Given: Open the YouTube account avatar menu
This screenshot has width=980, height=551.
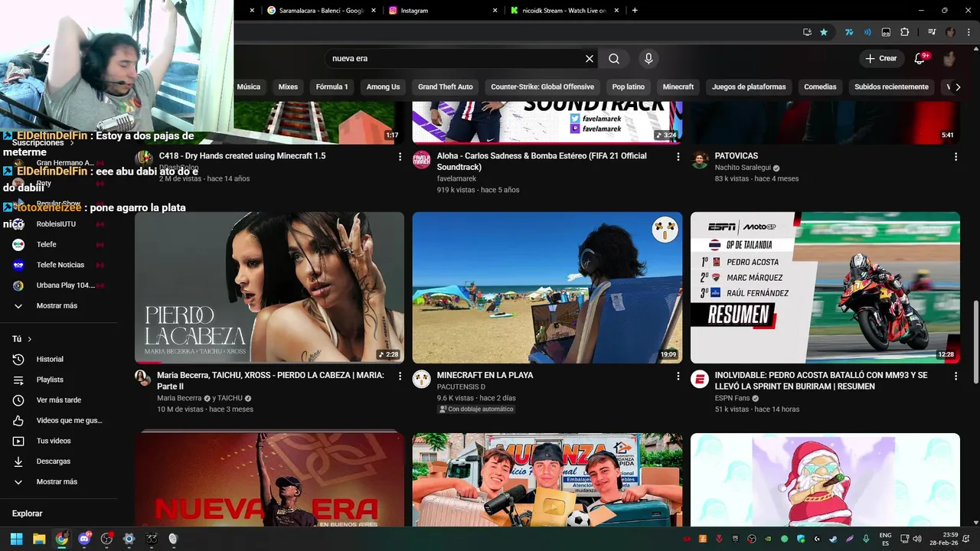Looking at the screenshot, I should [x=949, y=59].
